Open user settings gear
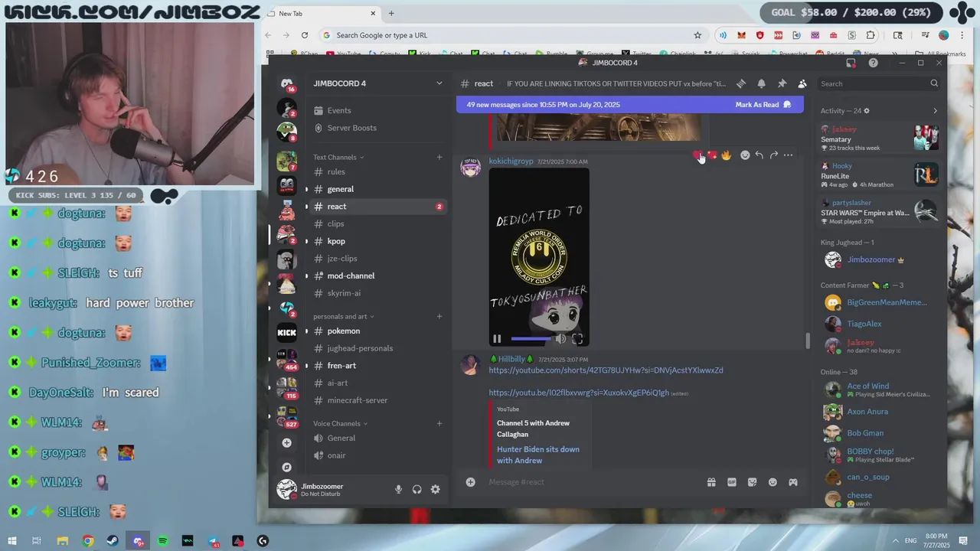Screen dimensions: 980x551 coord(435,490)
